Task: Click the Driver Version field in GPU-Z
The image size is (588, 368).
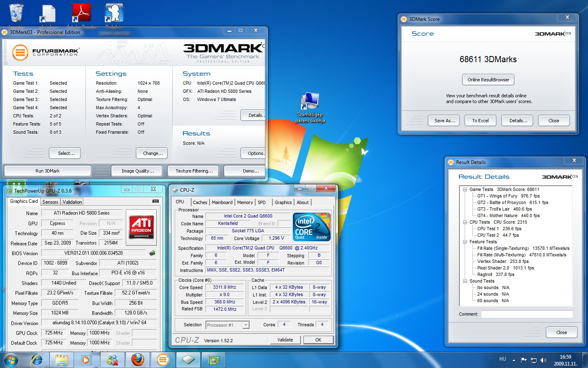Action: click(x=99, y=323)
